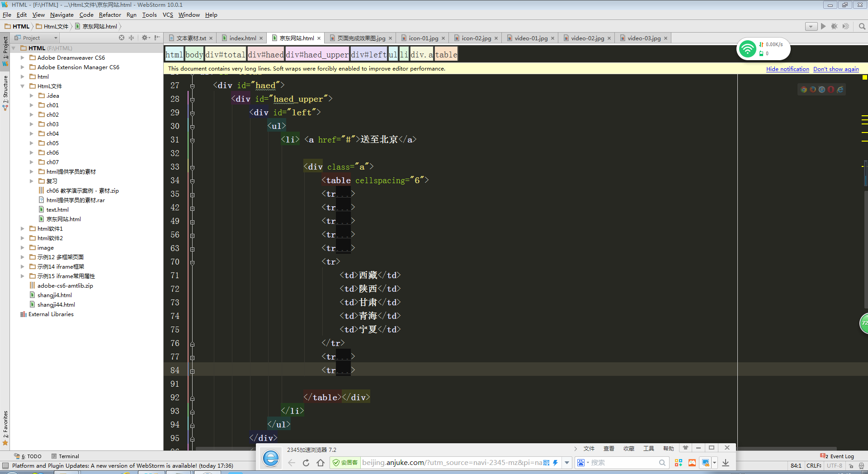Unfold the collapsed tr at line 56
The height and width of the screenshot is (474, 868).
click(192, 236)
